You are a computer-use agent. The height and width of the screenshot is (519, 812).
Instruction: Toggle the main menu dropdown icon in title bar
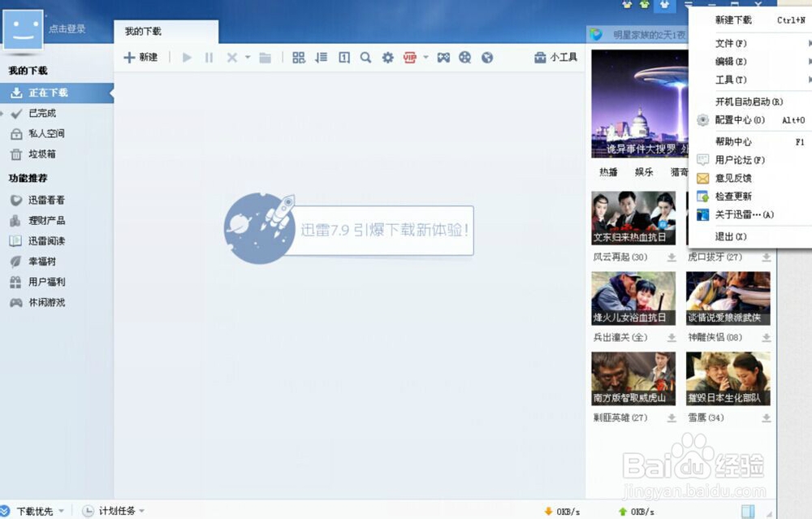[x=689, y=5]
